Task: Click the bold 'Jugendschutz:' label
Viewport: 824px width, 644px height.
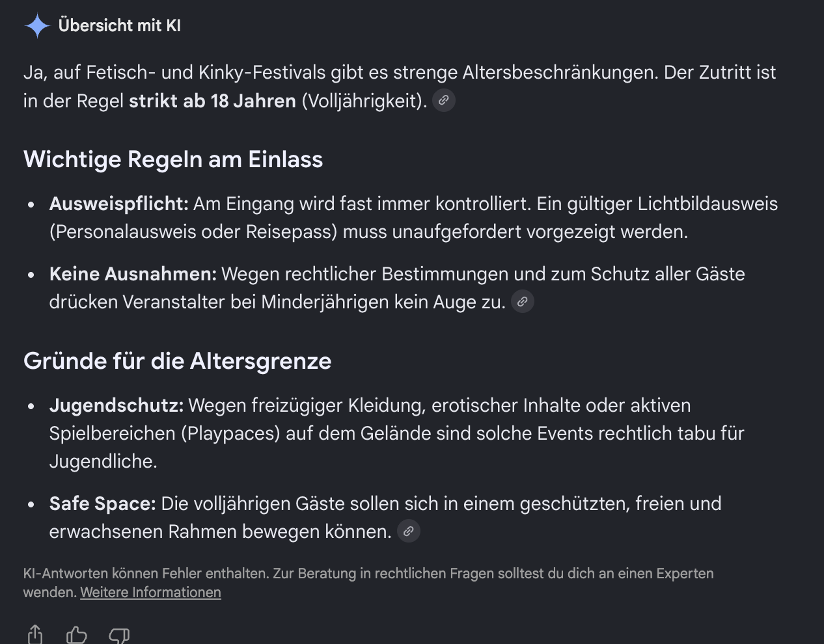Action: (x=117, y=405)
